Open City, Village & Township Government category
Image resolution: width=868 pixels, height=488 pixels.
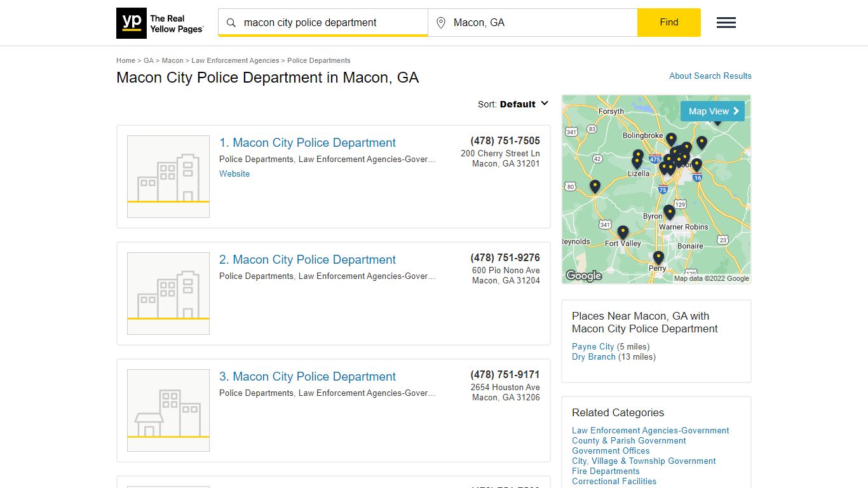click(x=644, y=461)
